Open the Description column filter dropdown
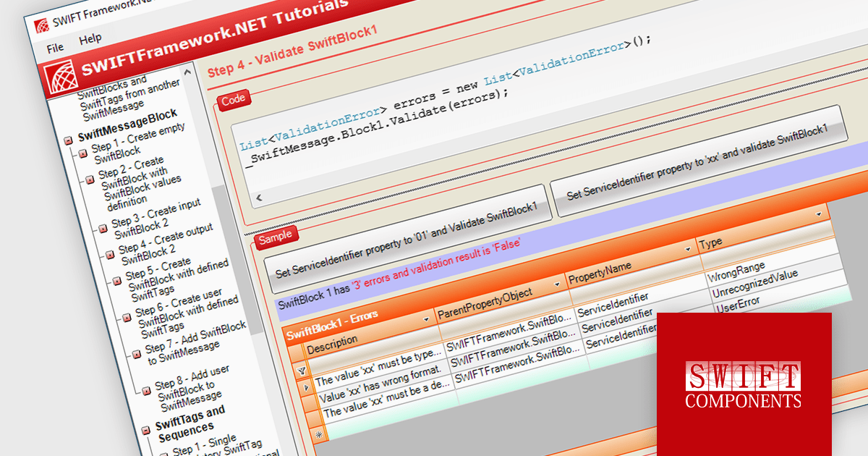The height and width of the screenshot is (456, 868). tap(426, 320)
